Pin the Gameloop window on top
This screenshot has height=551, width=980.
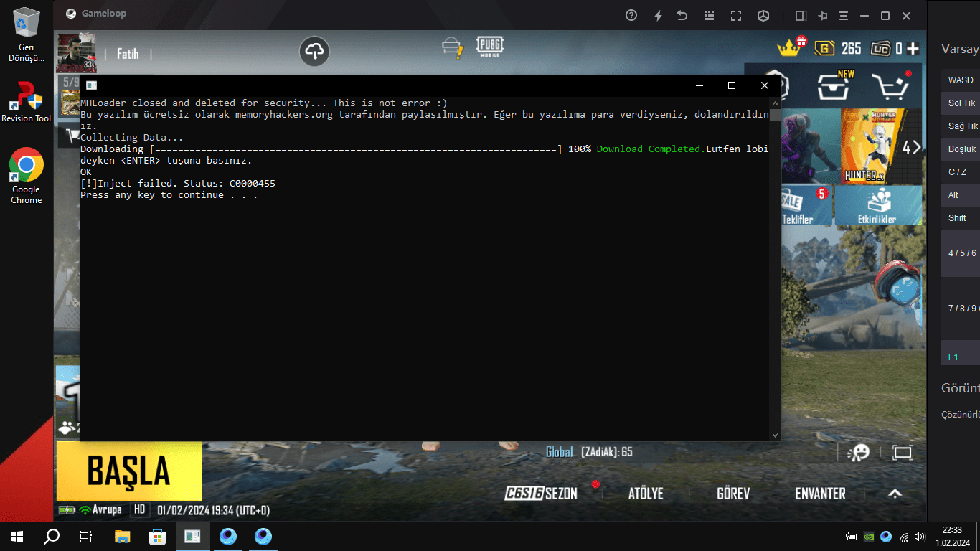pyautogui.click(x=822, y=15)
